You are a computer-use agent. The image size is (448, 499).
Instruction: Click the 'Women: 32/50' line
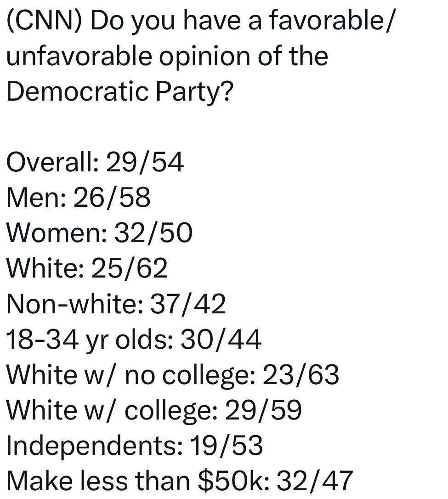coord(99,233)
